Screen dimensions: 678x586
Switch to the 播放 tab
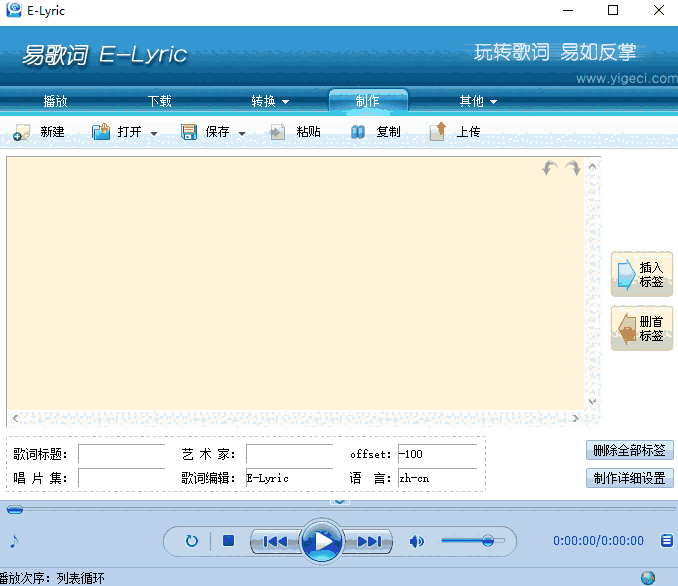click(55, 101)
